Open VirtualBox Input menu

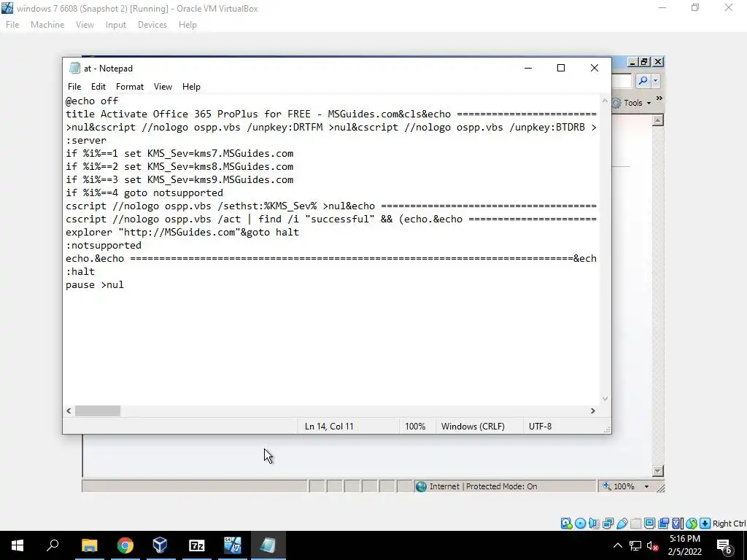(x=116, y=25)
